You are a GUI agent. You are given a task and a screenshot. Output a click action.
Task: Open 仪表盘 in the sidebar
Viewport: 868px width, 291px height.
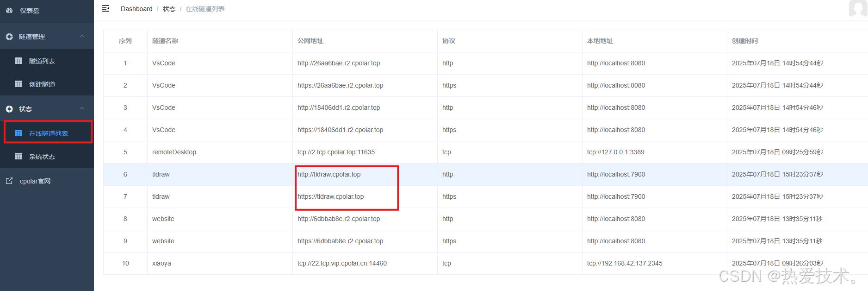point(47,11)
